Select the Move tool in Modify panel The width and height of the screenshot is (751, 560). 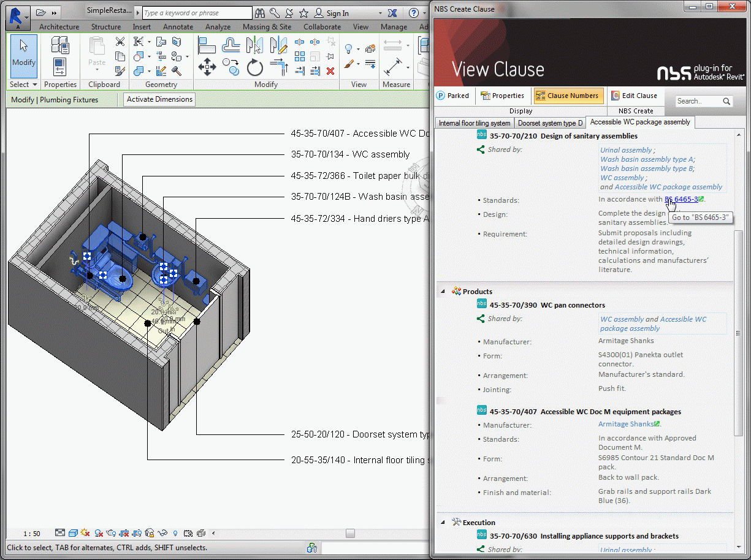tap(207, 66)
